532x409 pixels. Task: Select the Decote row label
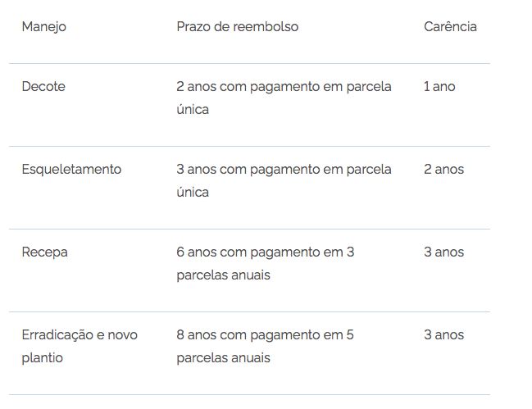pos(43,86)
